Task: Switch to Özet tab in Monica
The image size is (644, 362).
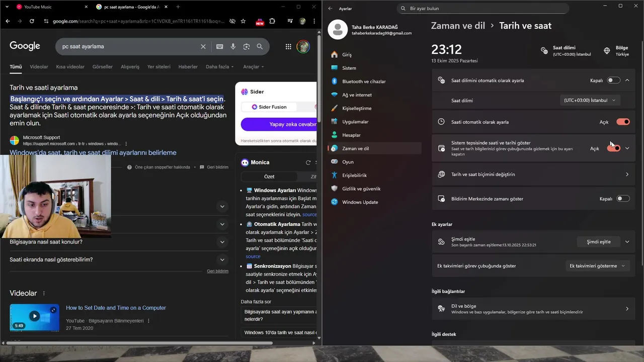Action: point(269,177)
